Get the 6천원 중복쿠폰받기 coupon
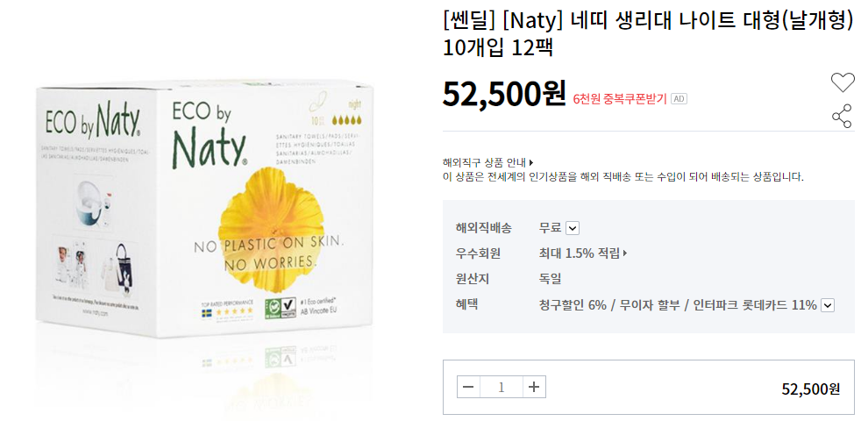The height and width of the screenshot is (421, 868). click(x=620, y=100)
